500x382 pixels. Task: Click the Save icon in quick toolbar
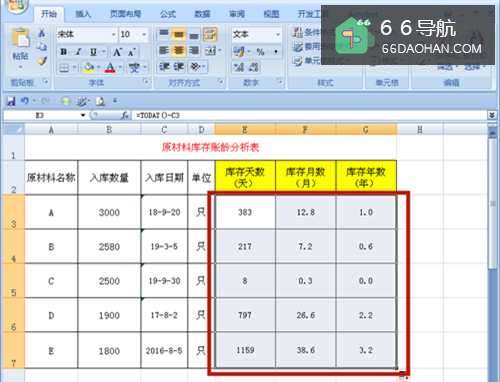point(11,101)
